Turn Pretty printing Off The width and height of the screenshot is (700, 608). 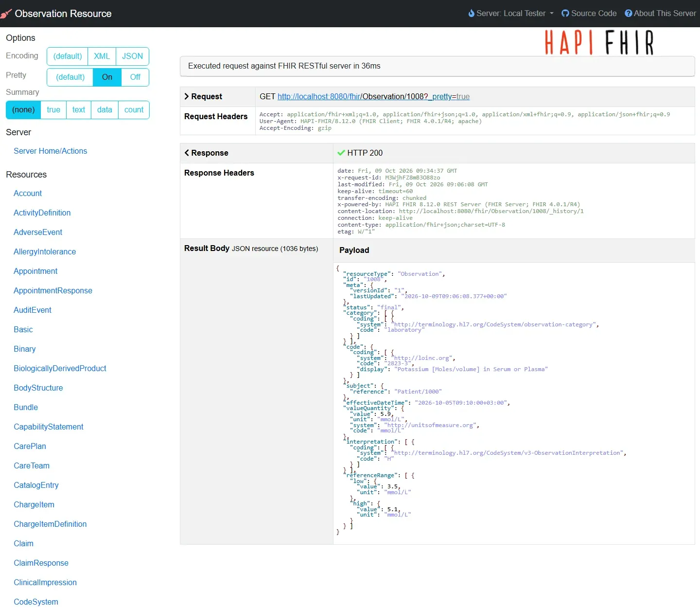(x=135, y=77)
